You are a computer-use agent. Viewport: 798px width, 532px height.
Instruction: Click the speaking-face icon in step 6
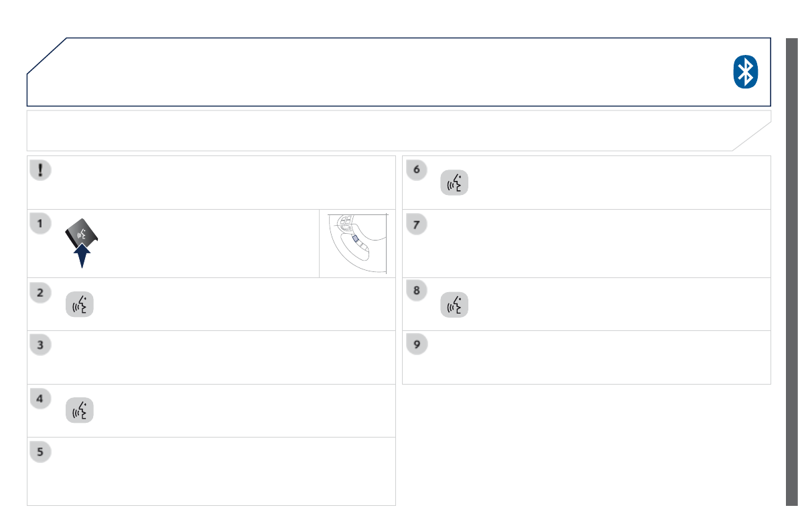tap(454, 183)
